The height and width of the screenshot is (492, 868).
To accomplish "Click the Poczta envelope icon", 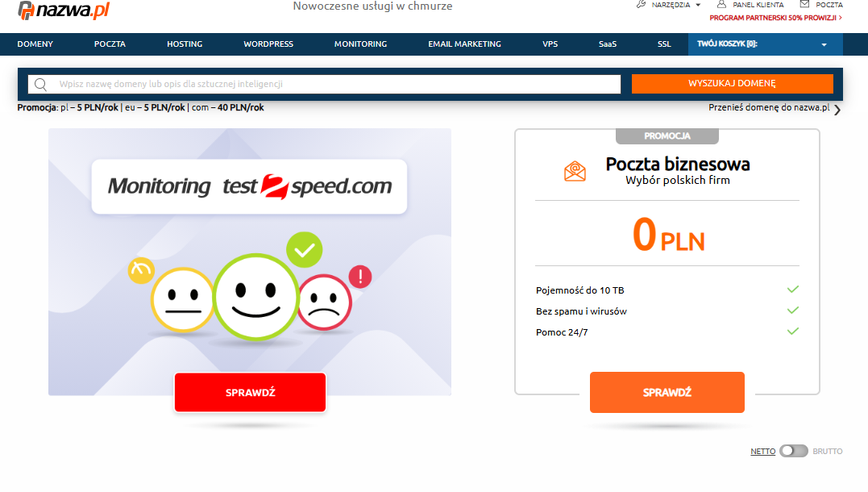I will [804, 4].
